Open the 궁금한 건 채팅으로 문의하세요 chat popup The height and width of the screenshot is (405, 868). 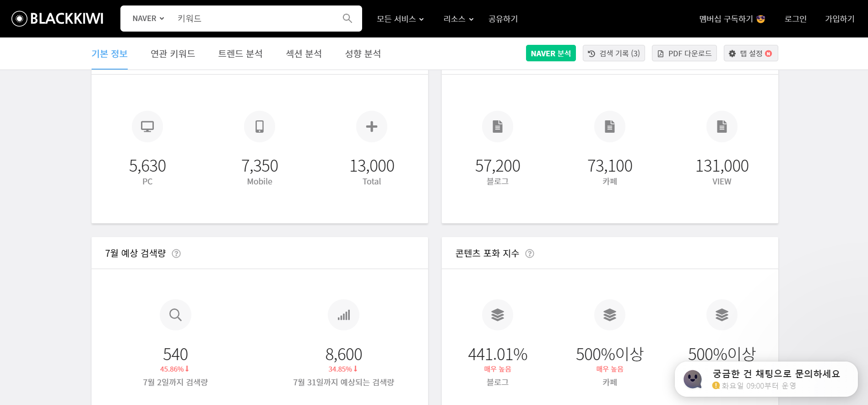(766, 379)
